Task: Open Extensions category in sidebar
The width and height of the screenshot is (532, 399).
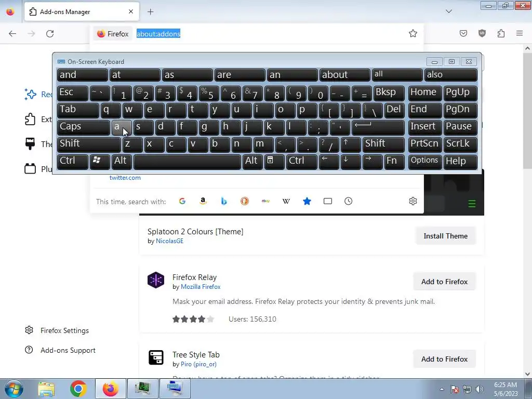Action: click(x=38, y=119)
